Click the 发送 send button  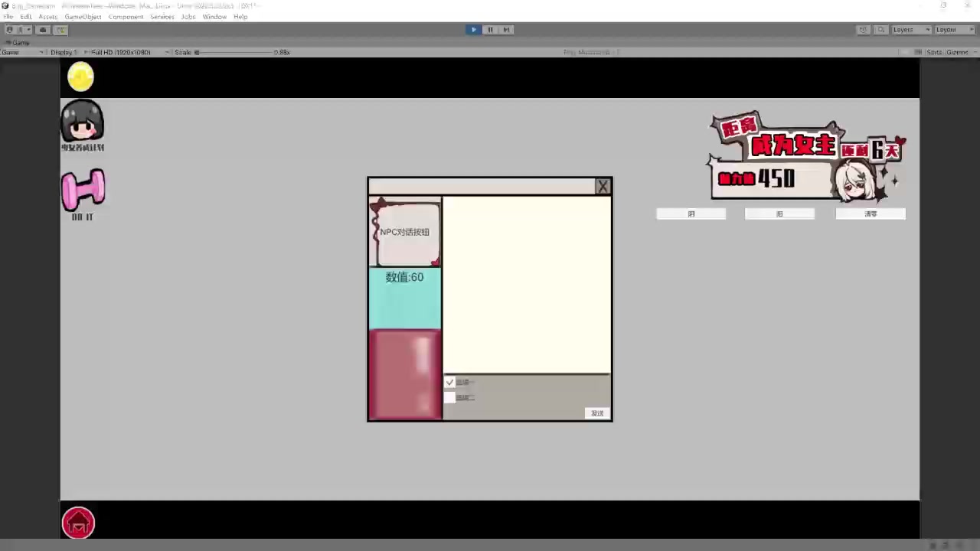[597, 413]
